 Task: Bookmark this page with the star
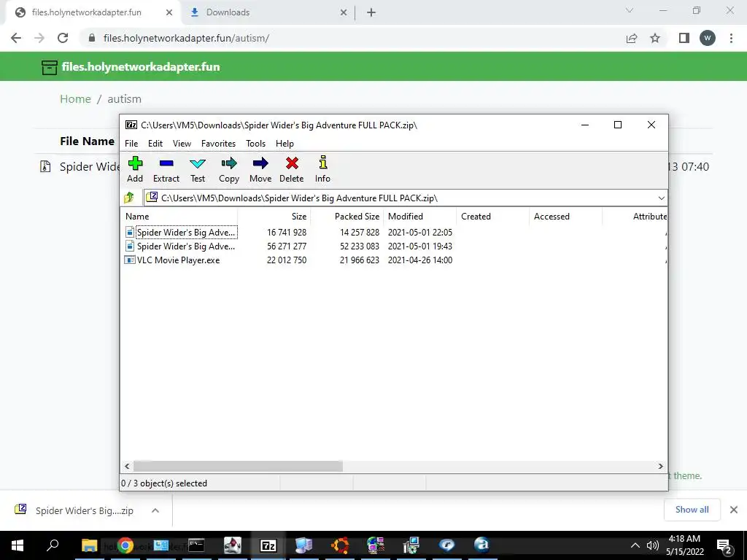655,38
